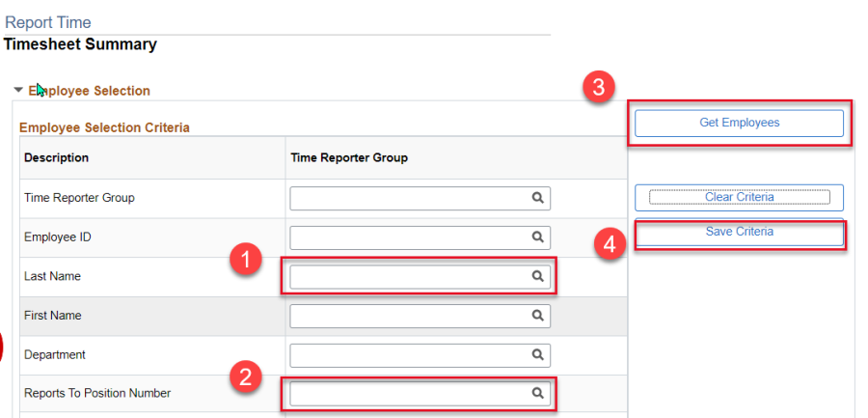Image resolution: width=868 pixels, height=418 pixels.
Task: Focus the Reports To Position Number field
Action: [420, 394]
